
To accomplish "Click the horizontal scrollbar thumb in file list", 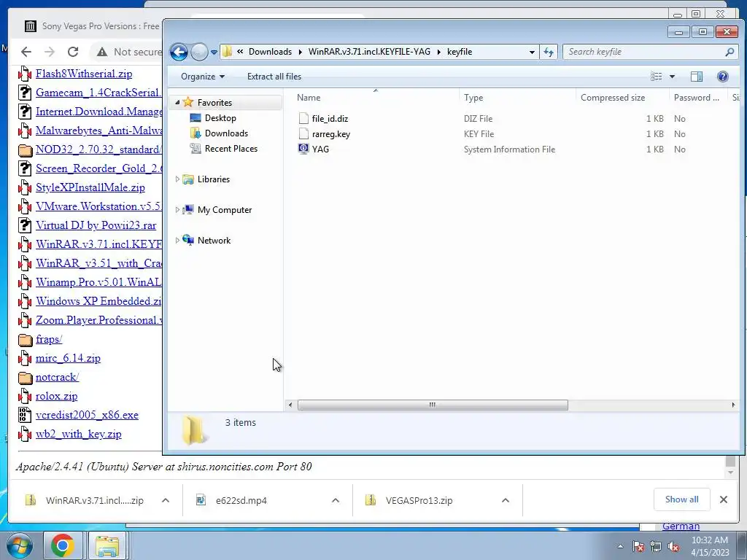I will [x=433, y=405].
